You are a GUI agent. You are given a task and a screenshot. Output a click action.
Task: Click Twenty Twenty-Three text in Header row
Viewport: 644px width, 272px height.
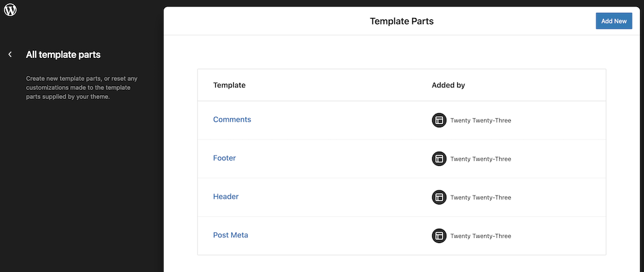tap(480, 198)
